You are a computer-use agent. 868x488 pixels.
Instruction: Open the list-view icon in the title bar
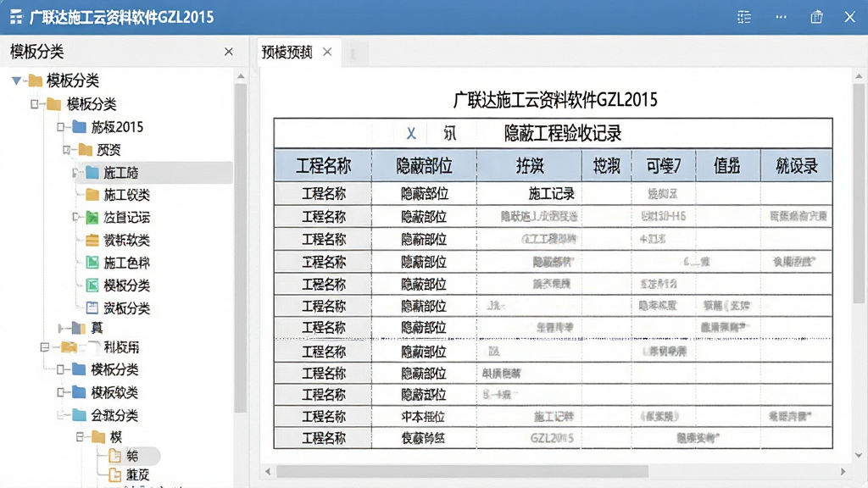[x=744, y=17]
